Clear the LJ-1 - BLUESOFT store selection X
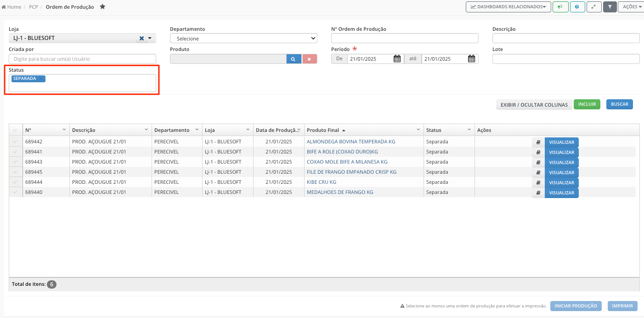Screen dimensions: 644x318 (x=142, y=38)
